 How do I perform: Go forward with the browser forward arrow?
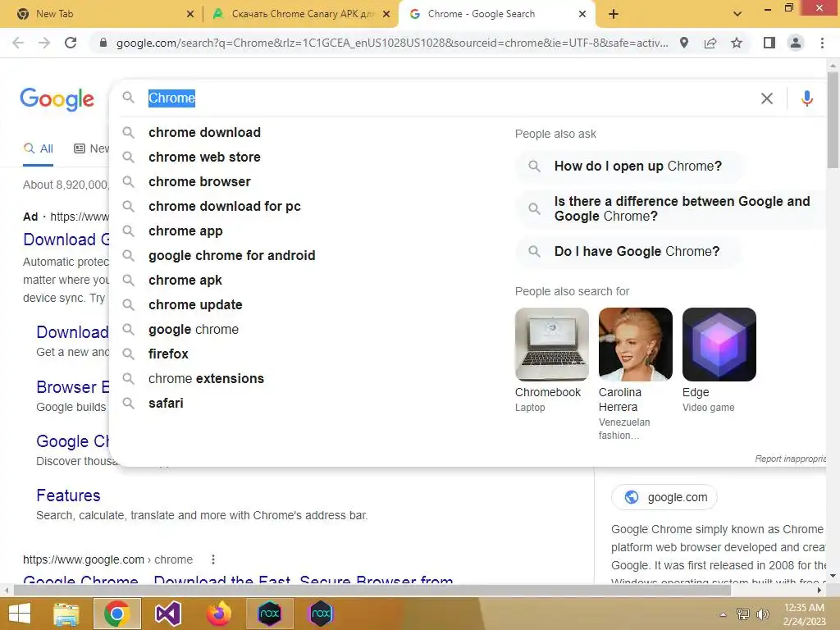click(x=44, y=43)
